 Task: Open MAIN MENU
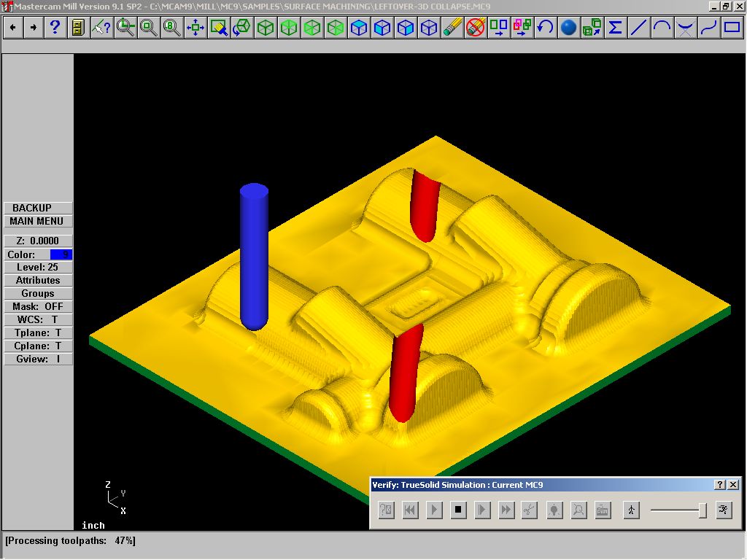pos(38,221)
